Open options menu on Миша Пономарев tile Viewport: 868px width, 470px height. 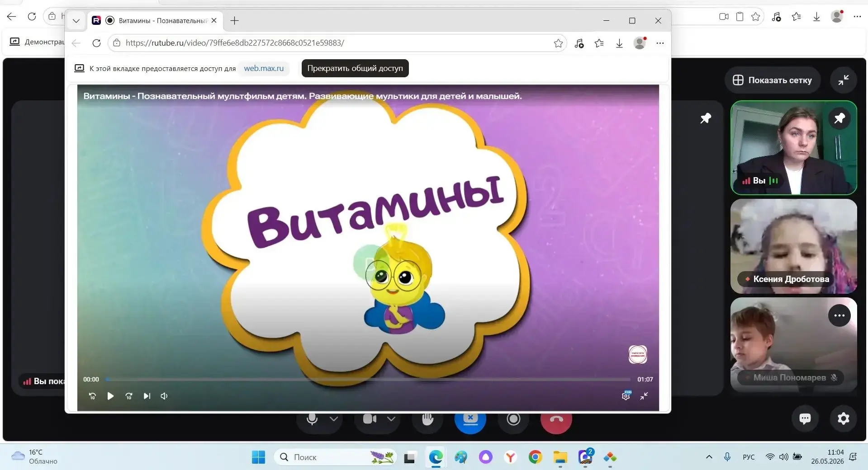coord(840,315)
